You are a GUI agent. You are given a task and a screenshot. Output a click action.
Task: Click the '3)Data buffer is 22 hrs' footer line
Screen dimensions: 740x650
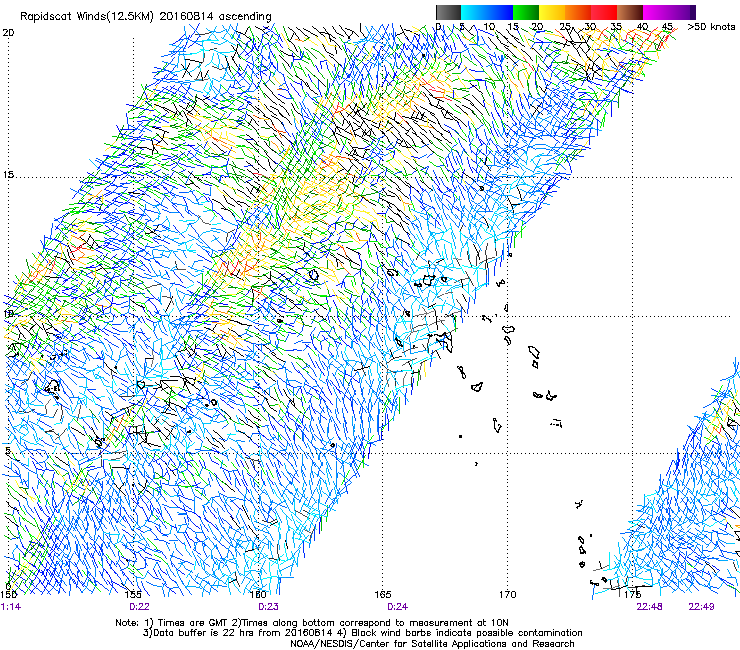362,633
